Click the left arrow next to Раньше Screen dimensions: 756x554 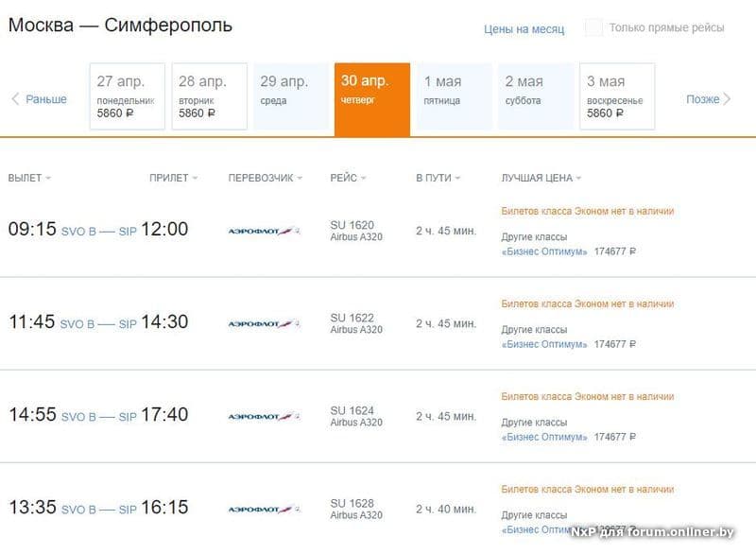coord(15,99)
